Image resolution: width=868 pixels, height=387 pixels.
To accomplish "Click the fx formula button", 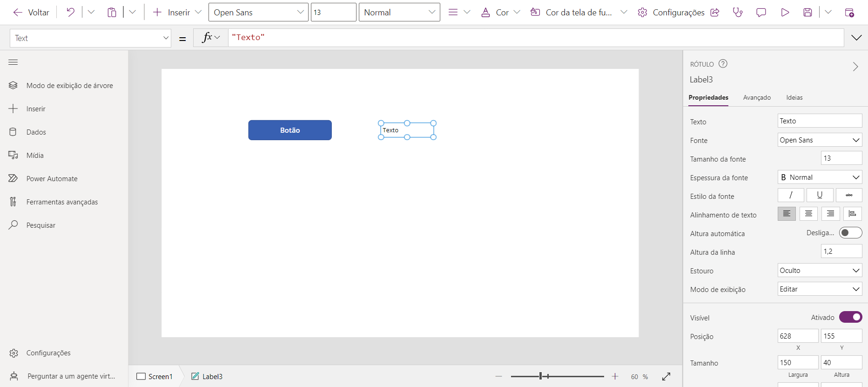I will tap(211, 38).
